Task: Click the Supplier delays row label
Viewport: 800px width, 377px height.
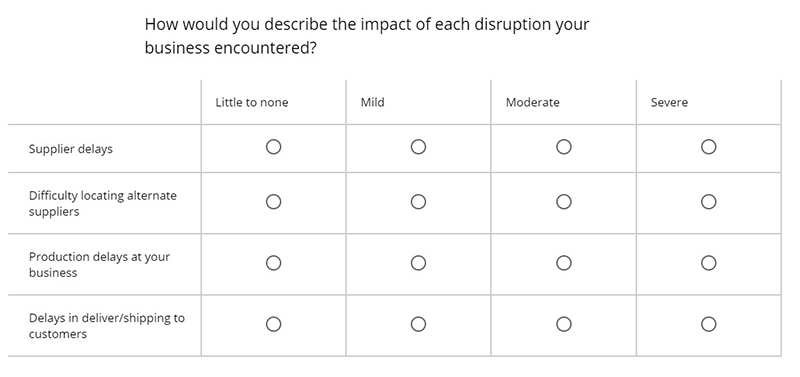Action: (x=70, y=149)
